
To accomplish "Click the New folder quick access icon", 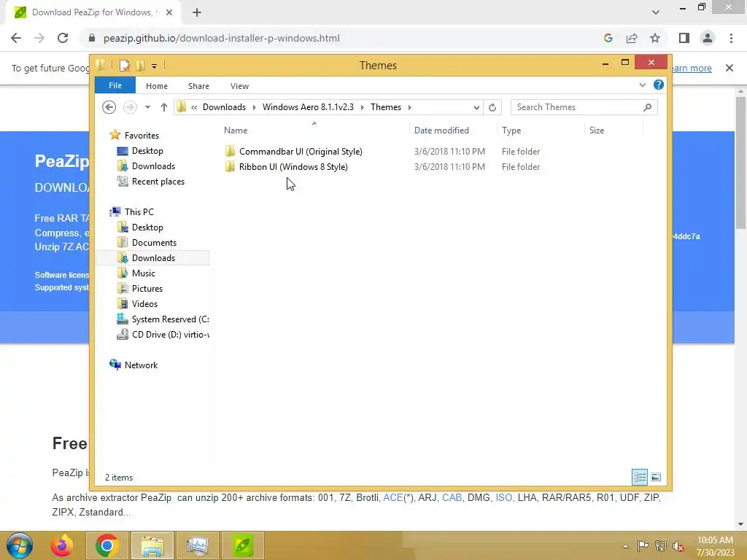I will click(x=141, y=66).
